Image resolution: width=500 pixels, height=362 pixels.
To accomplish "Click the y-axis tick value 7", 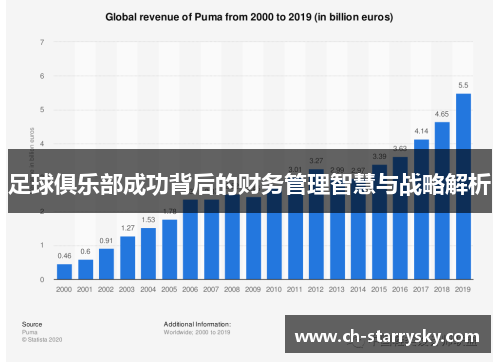I will pos(42,42).
